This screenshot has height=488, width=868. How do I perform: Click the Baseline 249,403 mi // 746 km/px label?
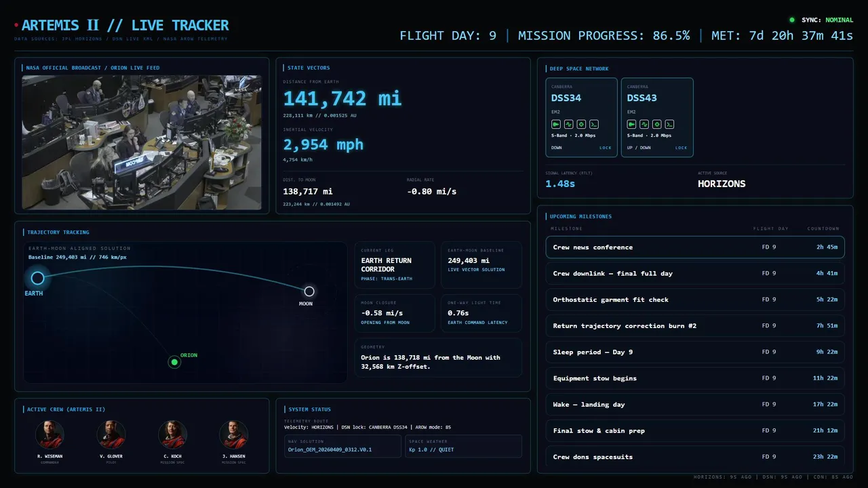tap(77, 258)
